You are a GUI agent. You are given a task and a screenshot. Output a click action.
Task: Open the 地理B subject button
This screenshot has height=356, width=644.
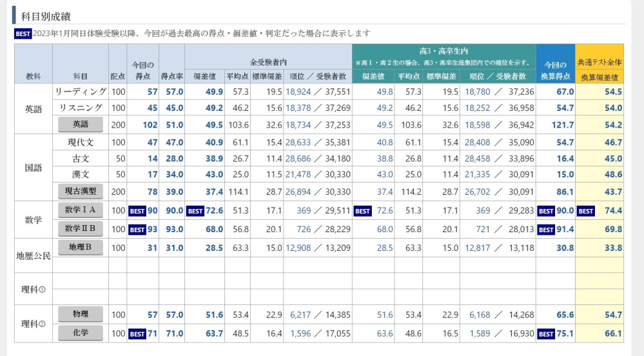(81, 248)
